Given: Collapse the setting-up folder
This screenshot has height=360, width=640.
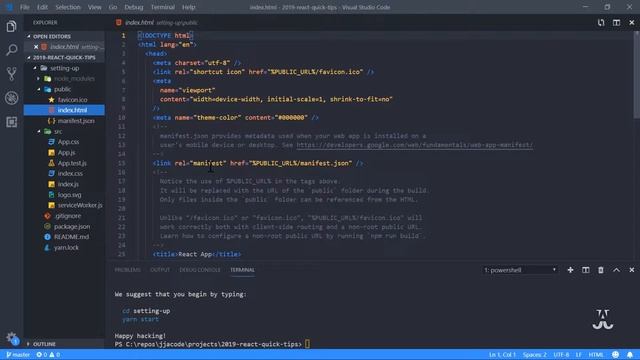Looking at the screenshot, I should point(64,68).
